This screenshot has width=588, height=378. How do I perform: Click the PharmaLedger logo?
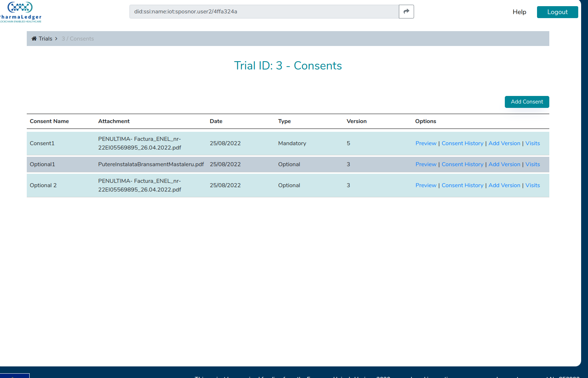click(20, 11)
